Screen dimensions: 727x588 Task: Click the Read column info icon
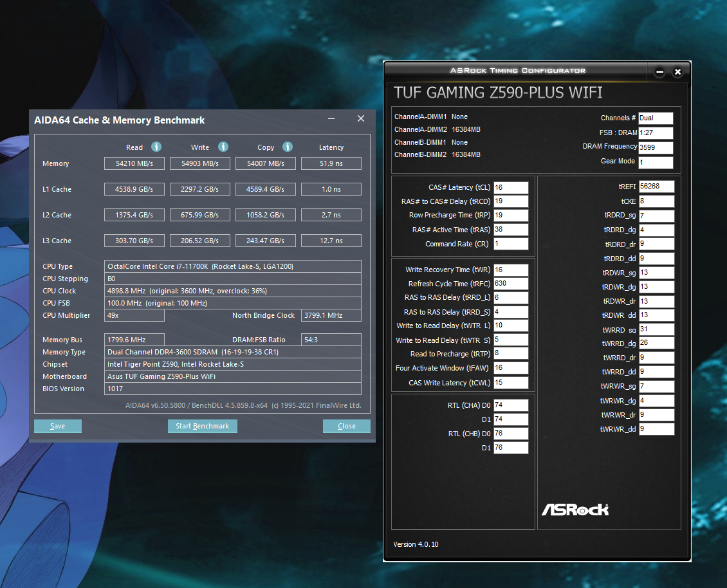coord(156,147)
